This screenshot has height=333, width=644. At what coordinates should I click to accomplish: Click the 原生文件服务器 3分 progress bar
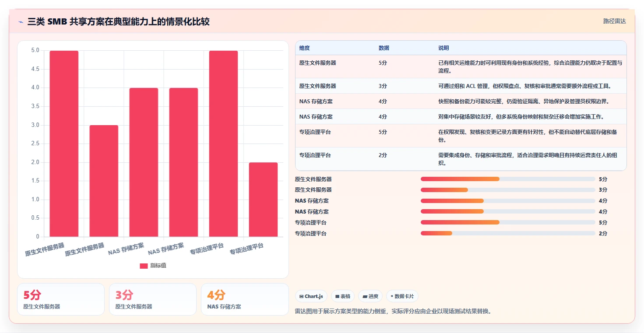tap(508, 190)
